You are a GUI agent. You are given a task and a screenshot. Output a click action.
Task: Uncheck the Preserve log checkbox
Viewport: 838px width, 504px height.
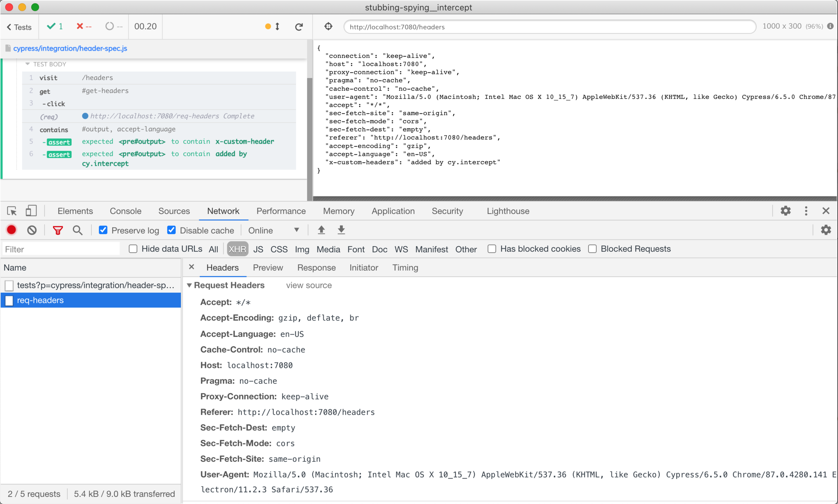(103, 230)
